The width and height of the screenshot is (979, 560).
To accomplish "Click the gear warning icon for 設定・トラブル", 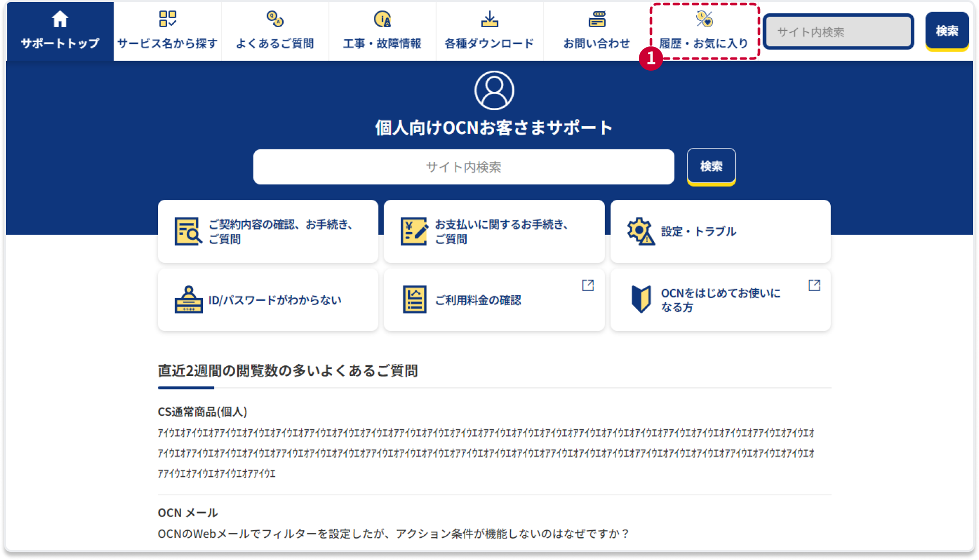I will coord(641,231).
